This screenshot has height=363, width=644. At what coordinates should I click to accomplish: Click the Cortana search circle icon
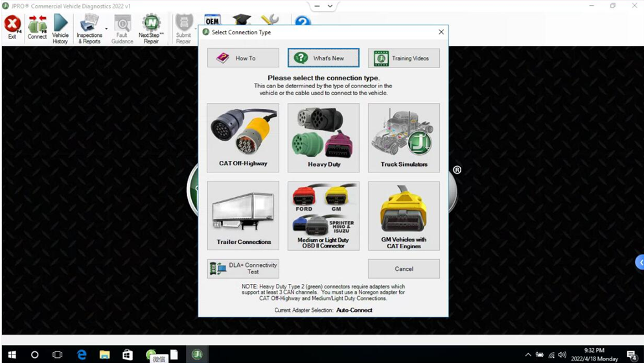(35, 355)
